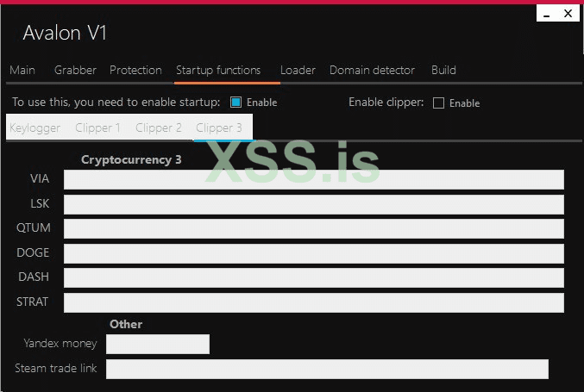Close the Avalon V1 window

[568, 14]
